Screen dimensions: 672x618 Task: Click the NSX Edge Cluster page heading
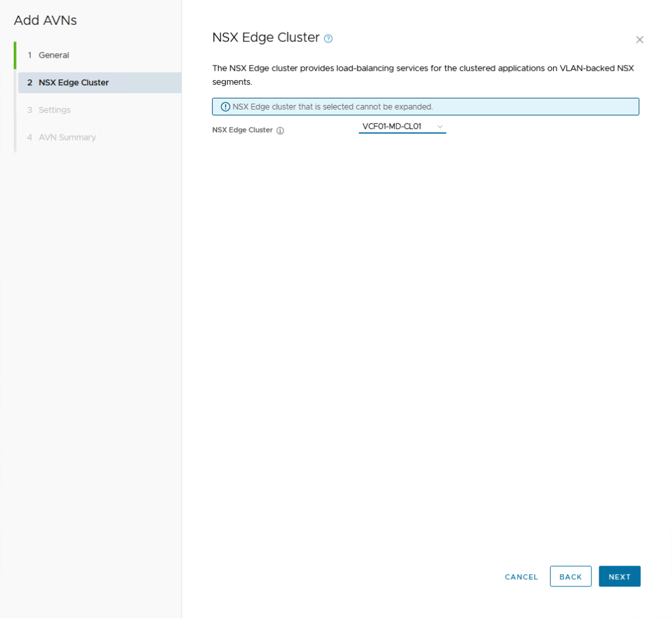pos(266,37)
